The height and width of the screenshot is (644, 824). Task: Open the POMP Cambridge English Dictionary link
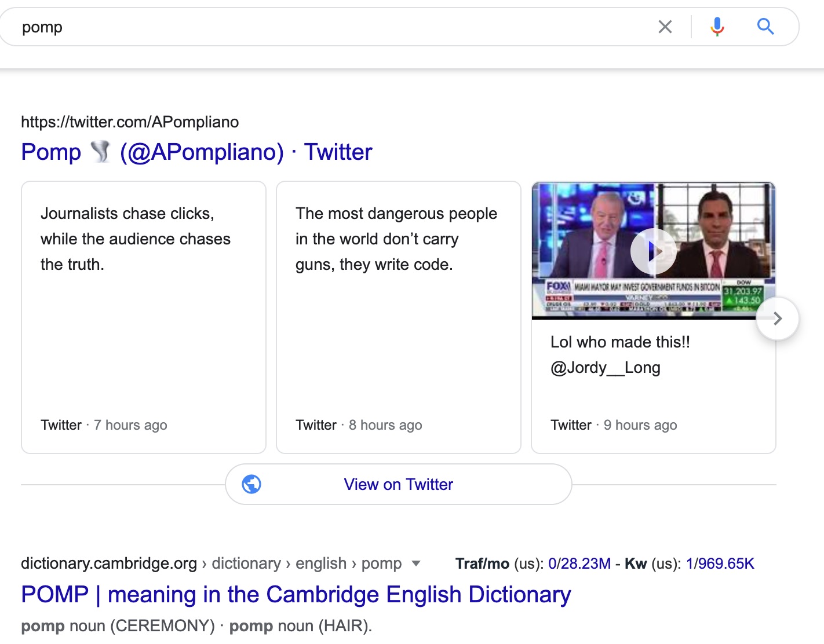296,595
